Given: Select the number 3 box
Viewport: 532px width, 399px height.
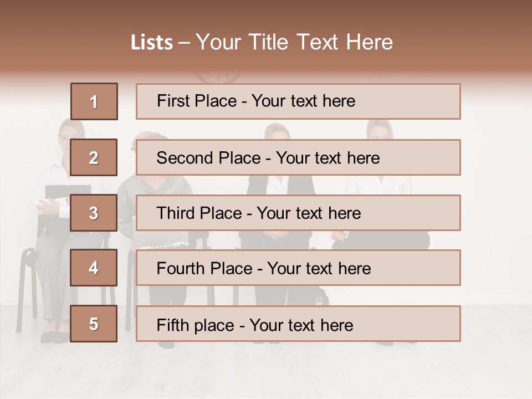Looking at the screenshot, I should 94,213.
